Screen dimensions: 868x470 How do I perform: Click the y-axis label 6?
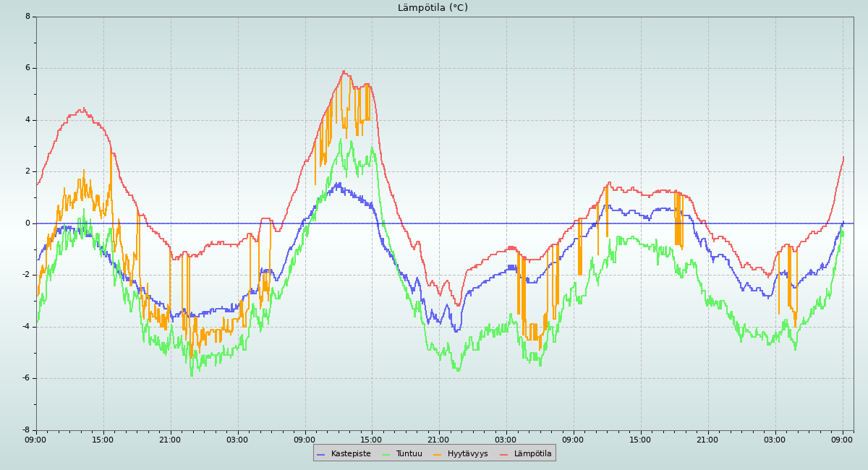pyautogui.click(x=27, y=68)
